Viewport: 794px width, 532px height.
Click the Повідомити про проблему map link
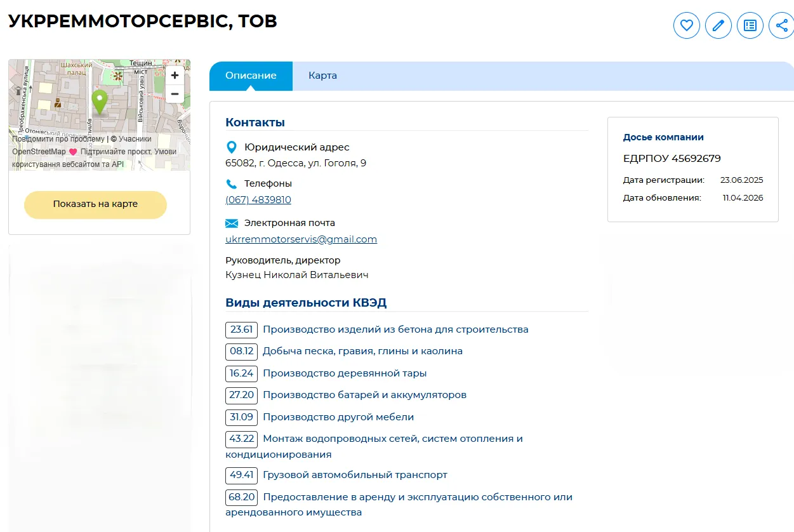point(58,139)
